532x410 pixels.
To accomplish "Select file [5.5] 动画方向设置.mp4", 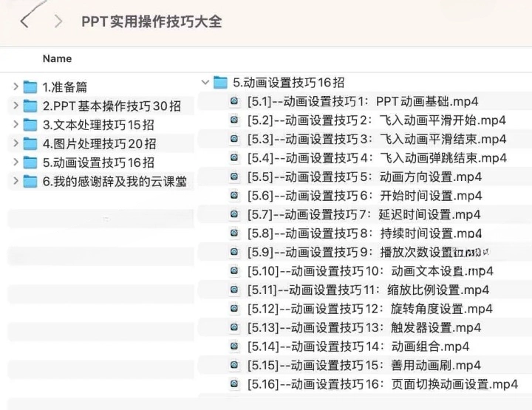I will pyautogui.click(x=364, y=177).
